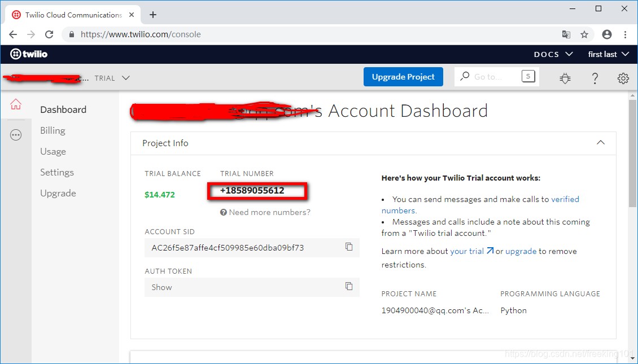Click project name 1904900040@qq.com's Ac...
This screenshot has height=364, width=638.
[x=435, y=310]
